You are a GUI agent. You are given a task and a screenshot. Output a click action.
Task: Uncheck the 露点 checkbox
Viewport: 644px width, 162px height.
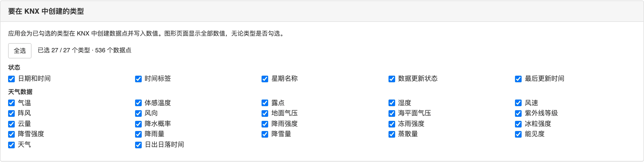coord(265,103)
